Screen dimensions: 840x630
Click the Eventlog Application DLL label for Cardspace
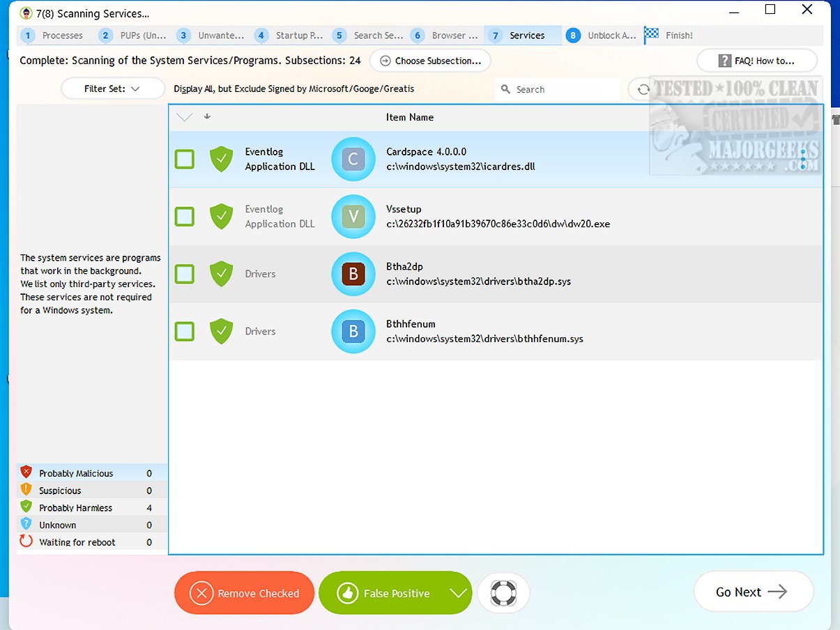(280, 159)
